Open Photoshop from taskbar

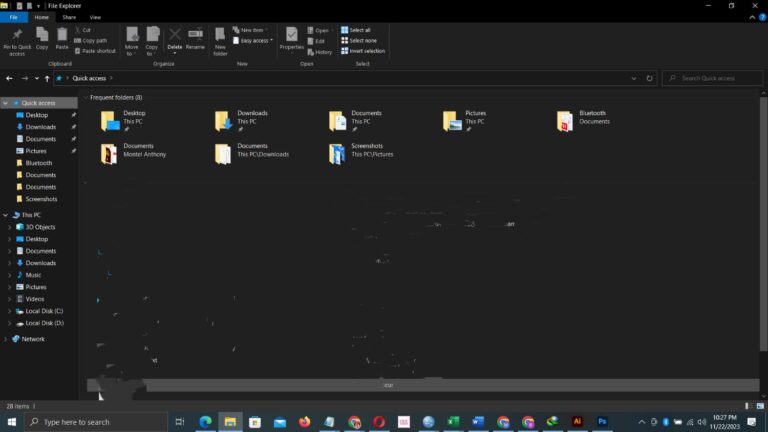click(602, 422)
